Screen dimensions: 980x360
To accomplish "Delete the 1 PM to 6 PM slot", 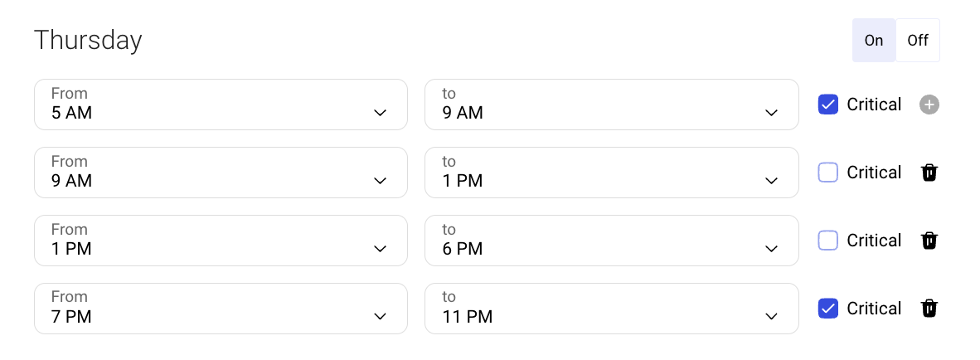I will [929, 241].
